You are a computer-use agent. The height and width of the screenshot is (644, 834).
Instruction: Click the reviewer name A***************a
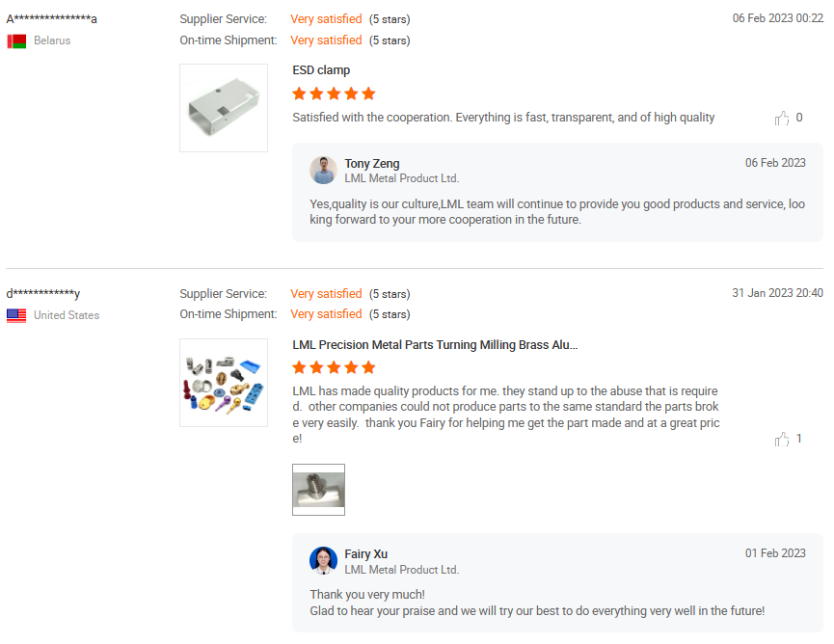(x=52, y=19)
